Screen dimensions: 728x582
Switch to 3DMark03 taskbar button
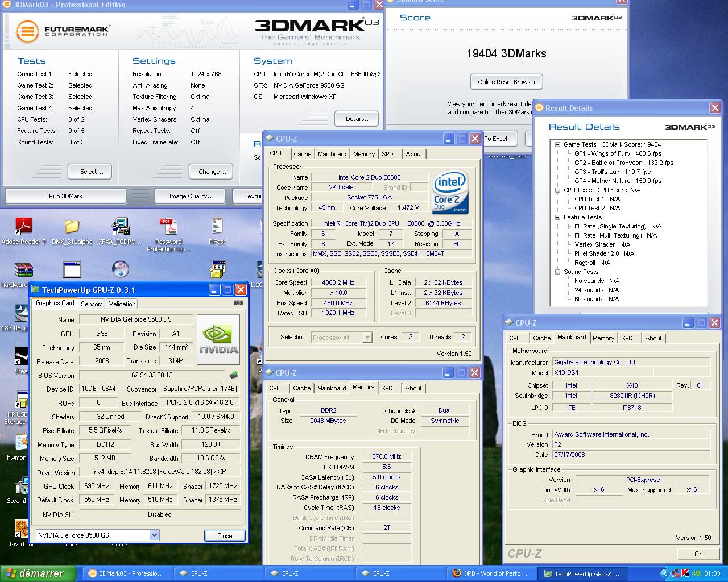click(x=127, y=573)
